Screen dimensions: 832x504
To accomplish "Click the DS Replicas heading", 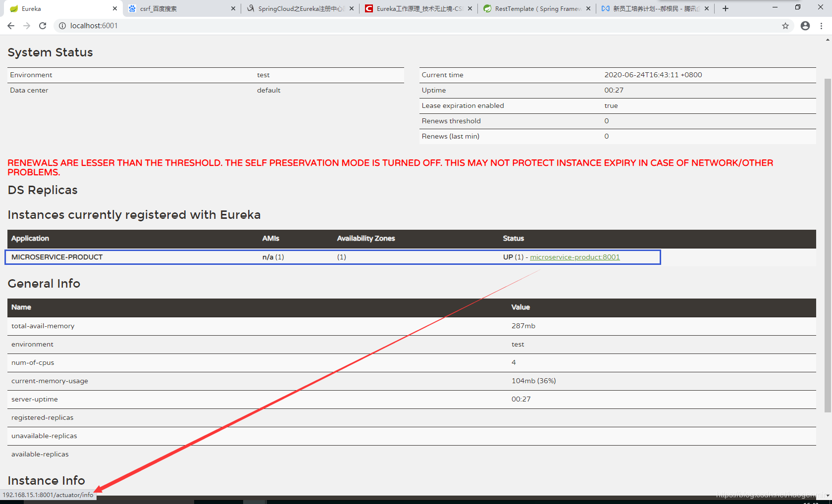I will click(43, 190).
